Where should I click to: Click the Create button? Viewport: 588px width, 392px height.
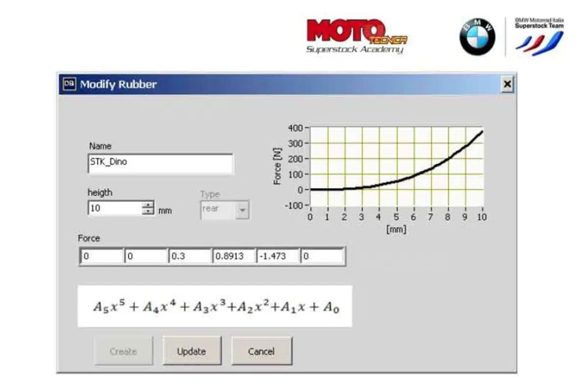pyautogui.click(x=123, y=351)
